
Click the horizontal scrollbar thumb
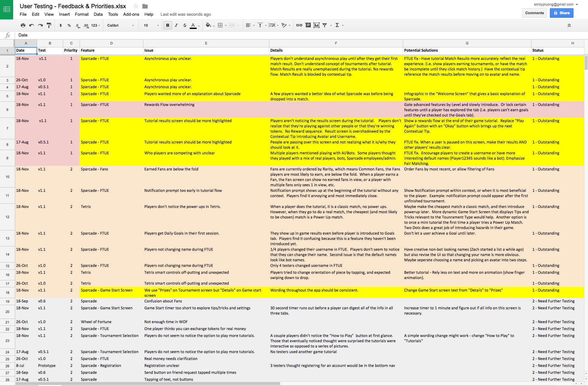click(148, 383)
